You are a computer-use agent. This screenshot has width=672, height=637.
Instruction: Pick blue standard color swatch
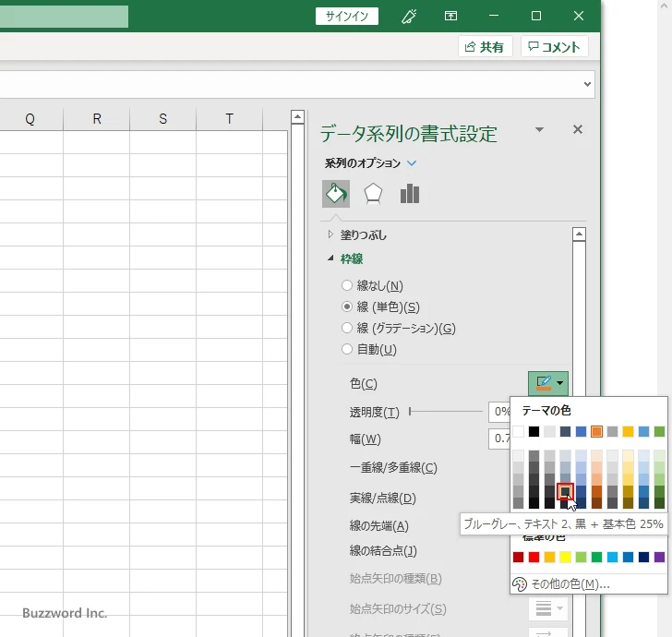[628, 557]
